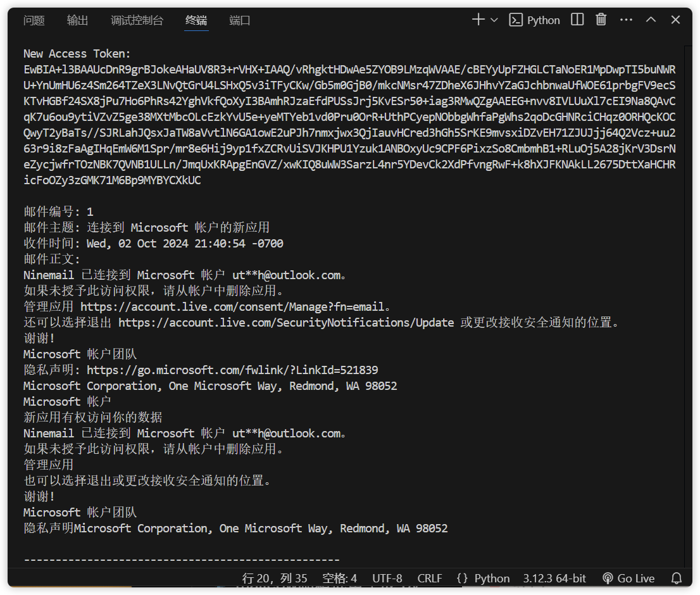Switch to the 输出 tab

point(78,20)
